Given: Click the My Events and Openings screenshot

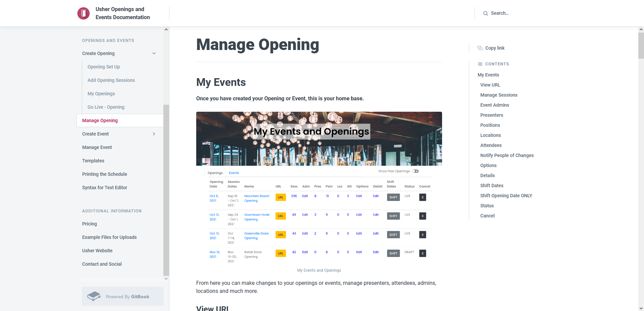Looking at the screenshot, I should point(319,189).
